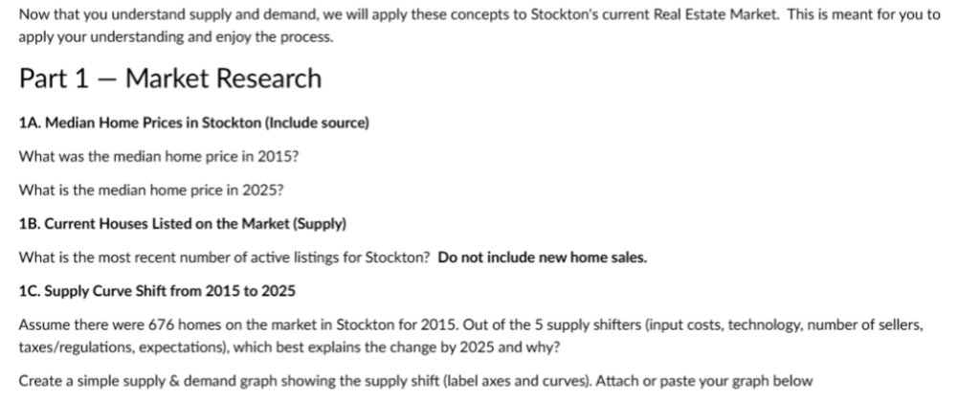Click the question about 2015 median home price
The width and height of the screenshot is (980, 403).
pos(159,156)
